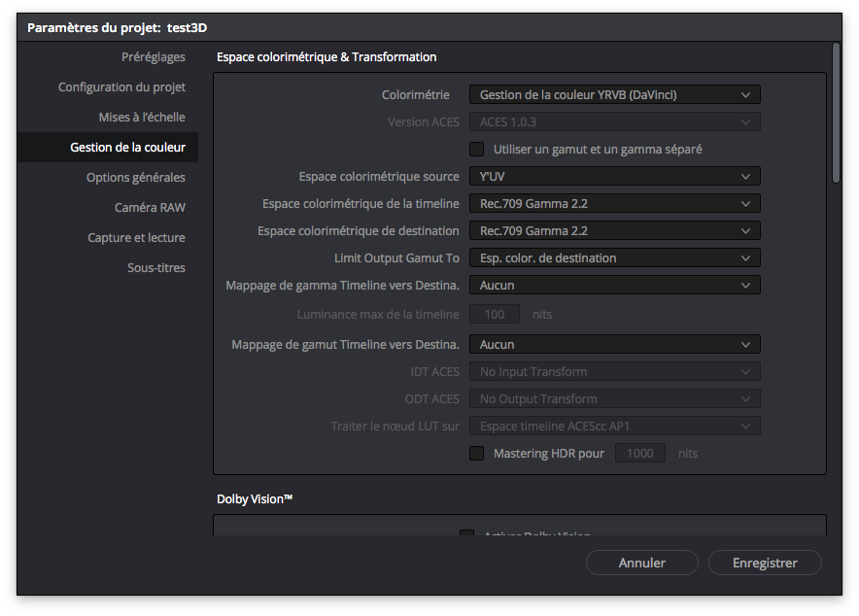The width and height of the screenshot is (859, 616).
Task: Tick the Mastering HDR pour checkbox
Action: (476, 454)
